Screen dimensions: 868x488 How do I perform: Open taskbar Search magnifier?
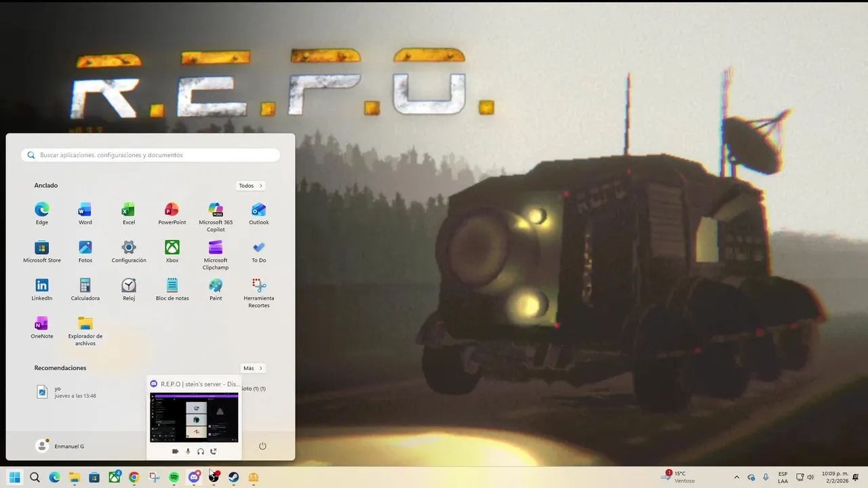[x=35, y=477]
